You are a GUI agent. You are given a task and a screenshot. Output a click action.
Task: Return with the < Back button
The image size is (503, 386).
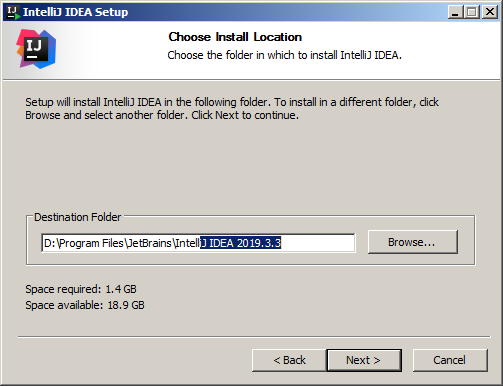tap(289, 360)
